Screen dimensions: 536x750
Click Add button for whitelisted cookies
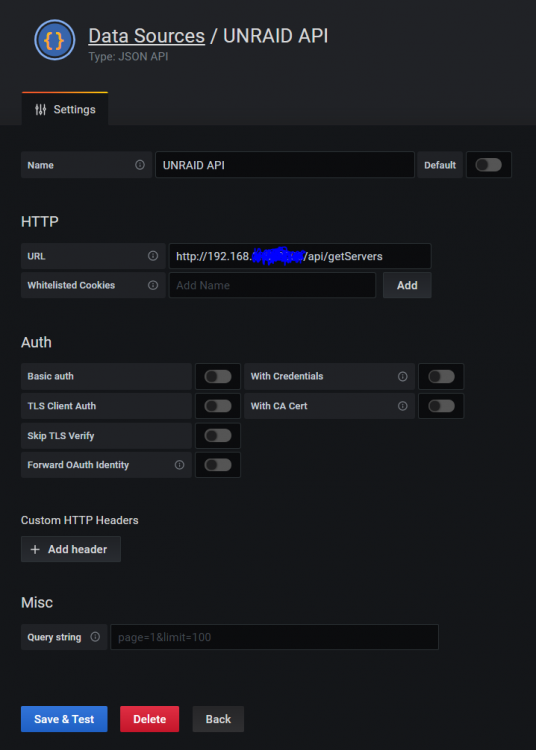click(407, 285)
